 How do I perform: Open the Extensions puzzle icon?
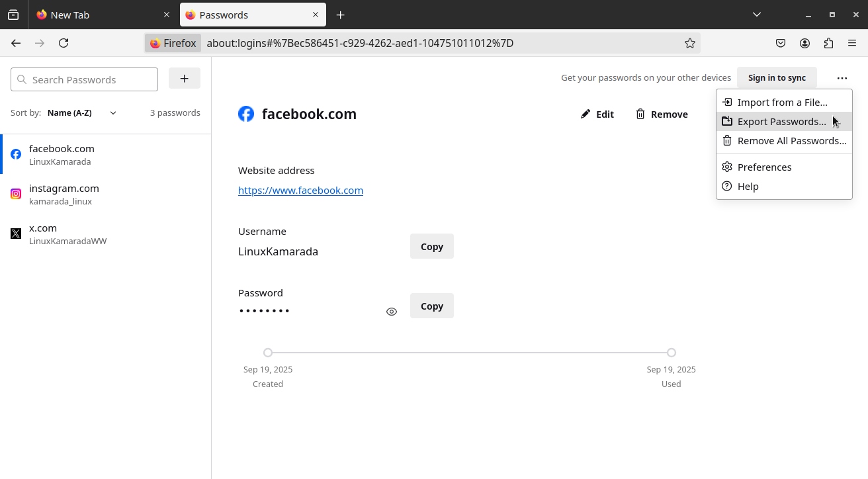tap(828, 43)
